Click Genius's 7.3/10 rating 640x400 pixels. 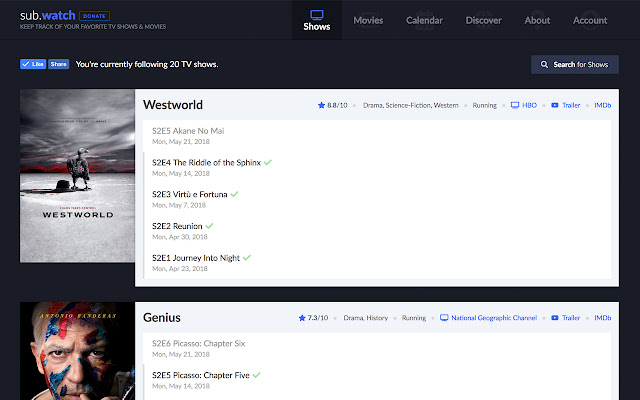point(318,318)
